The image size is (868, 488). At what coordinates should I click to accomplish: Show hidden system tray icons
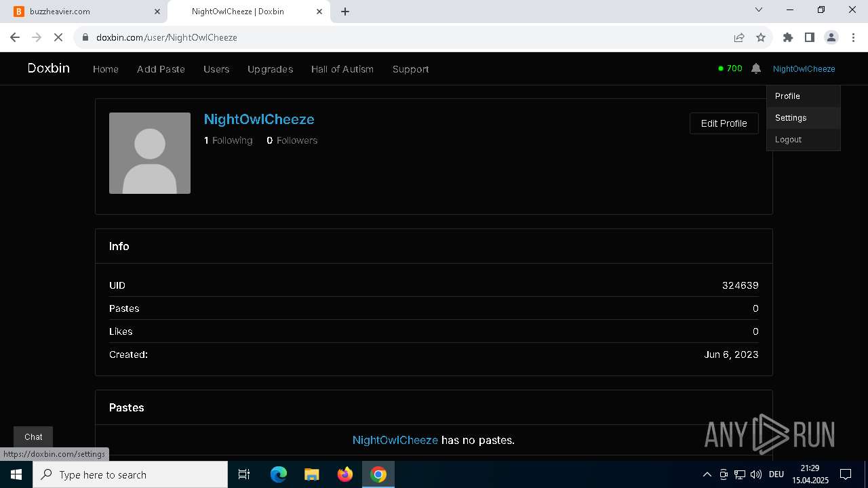(707, 474)
